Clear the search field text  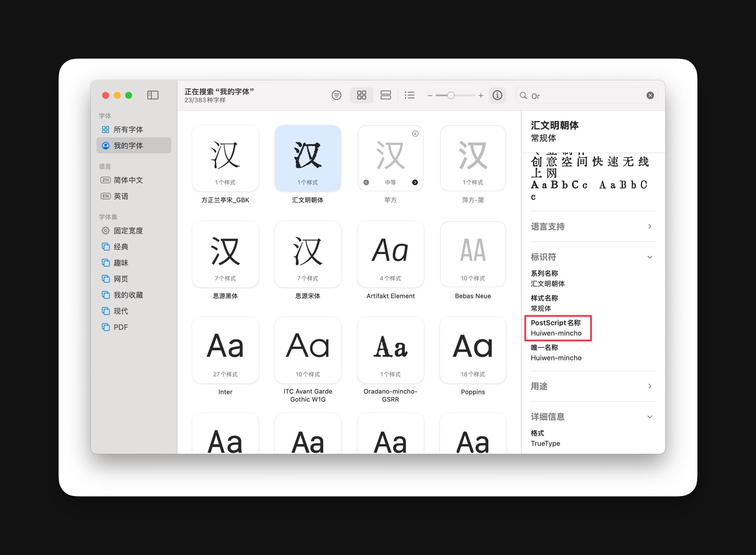pyautogui.click(x=650, y=95)
